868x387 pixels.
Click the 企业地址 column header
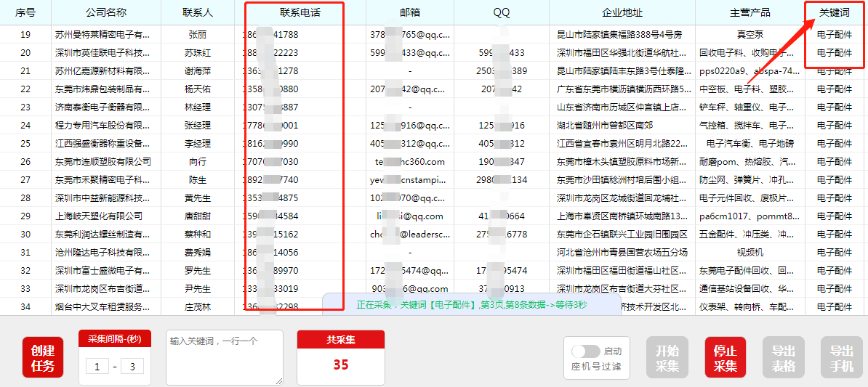tap(622, 12)
